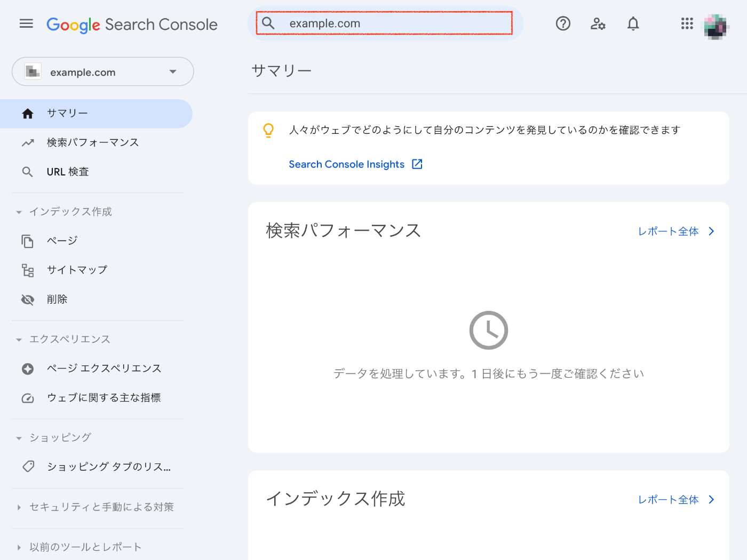747x560 pixels.
Task: Click external-link icon beside Search Console Insights
Action: click(417, 164)
